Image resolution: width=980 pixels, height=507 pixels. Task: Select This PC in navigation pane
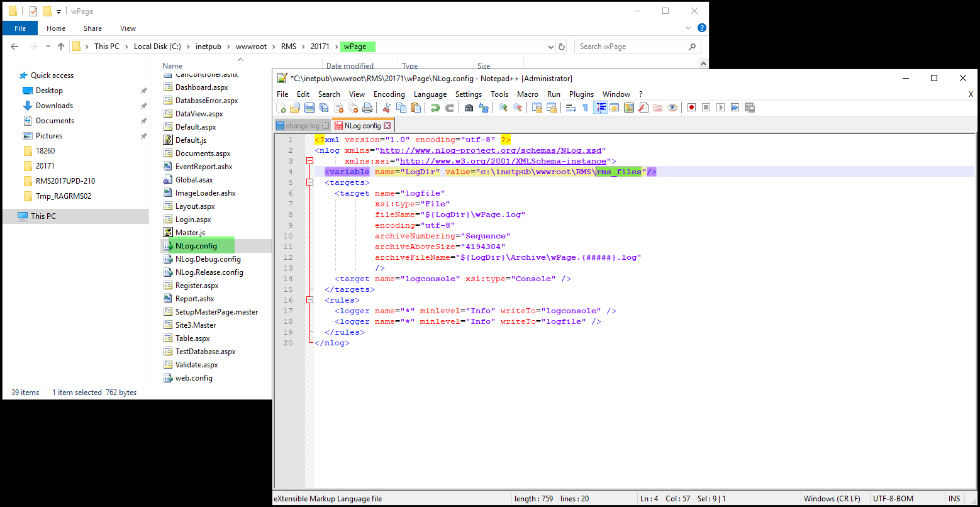point(75,216)
